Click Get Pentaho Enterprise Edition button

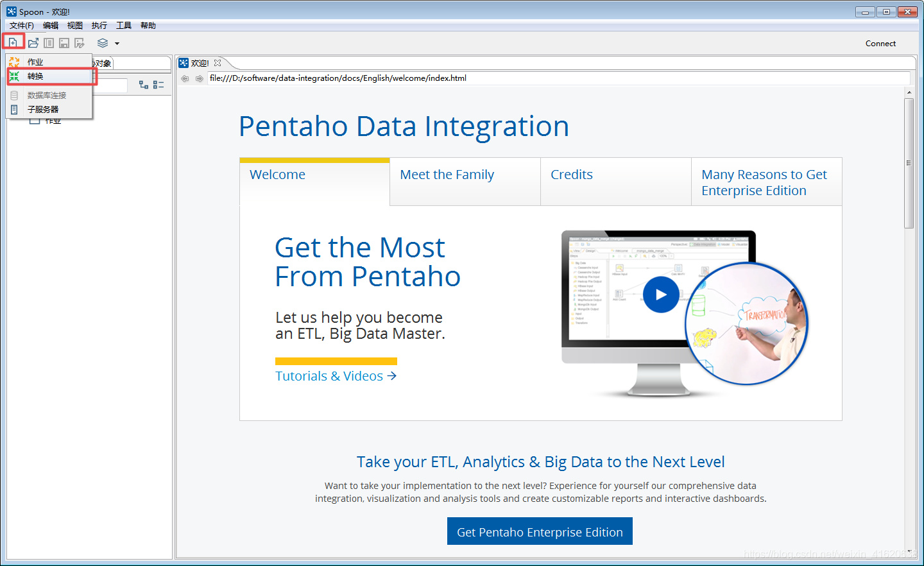point(540,531)
